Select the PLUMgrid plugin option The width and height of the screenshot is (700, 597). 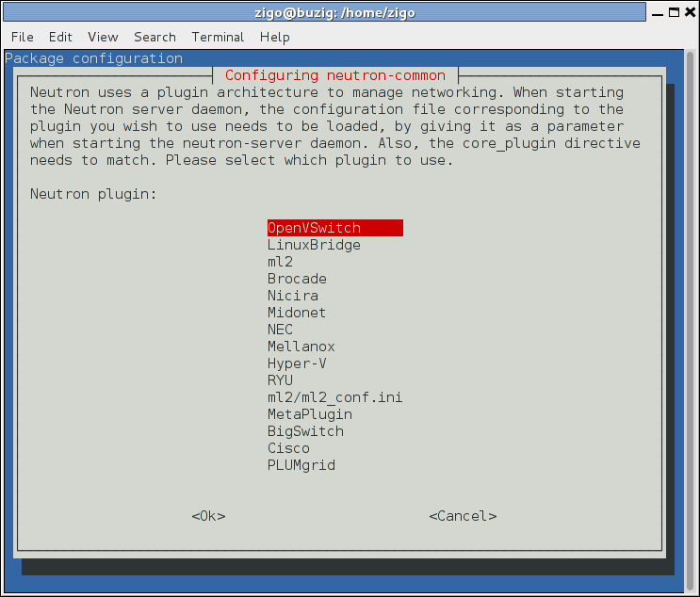coord(301,465)
